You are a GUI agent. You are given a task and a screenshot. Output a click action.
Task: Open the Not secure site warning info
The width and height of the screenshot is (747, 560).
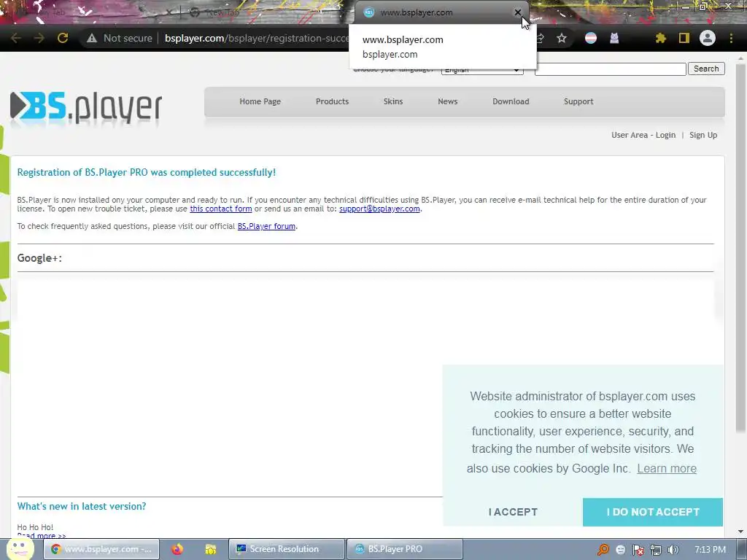pyautogui.click(x=120, y=38)
